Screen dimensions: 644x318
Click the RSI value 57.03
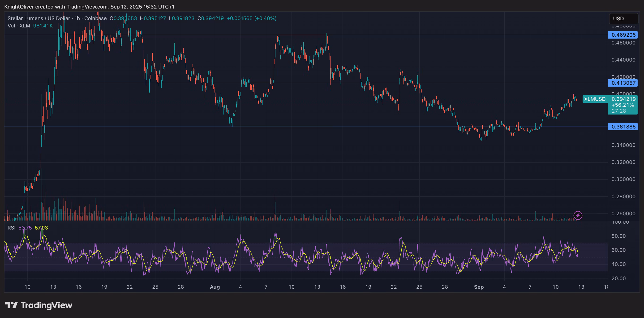pos(42,228)
